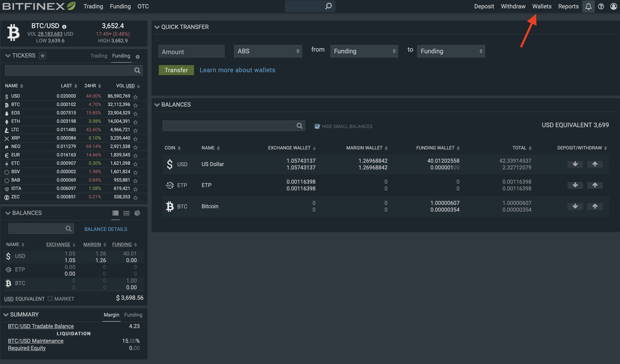Click the main Balances search magnifier
Viewport: 620px width, 364px height.
(x=299, y=126)
